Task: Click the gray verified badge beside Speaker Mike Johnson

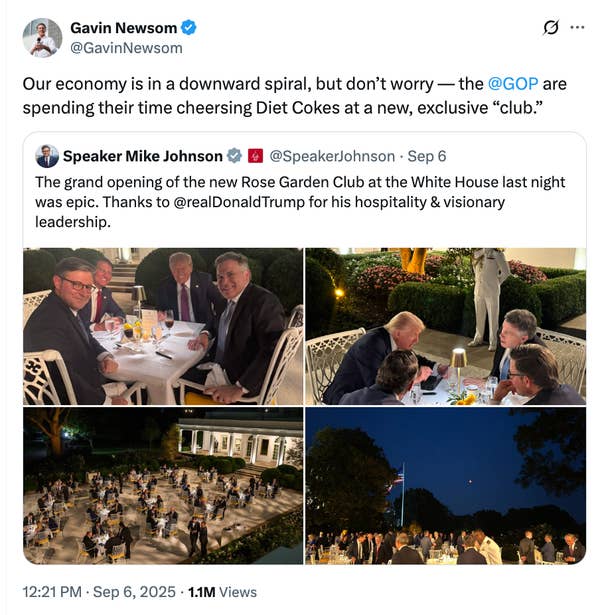Action: point(234,156)
